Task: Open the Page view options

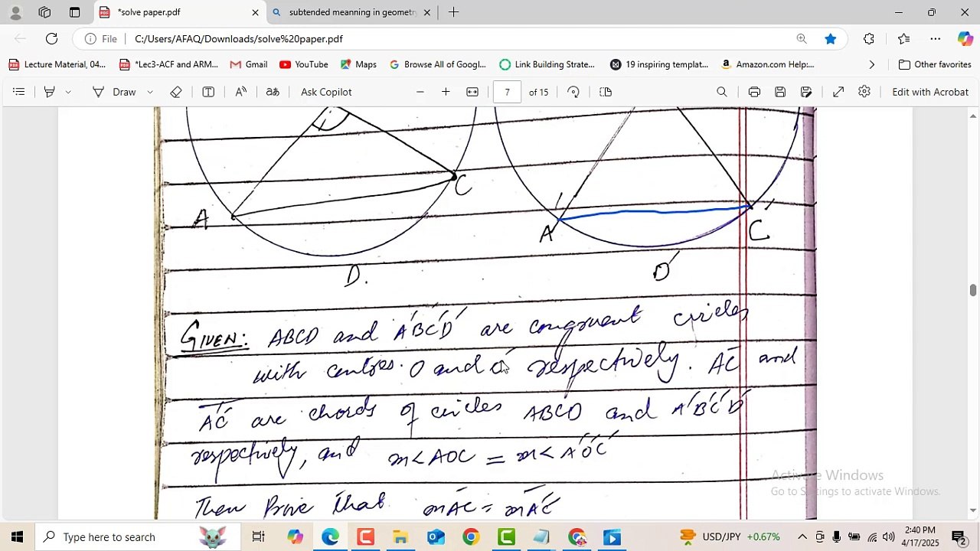Action: click(606, 92)
